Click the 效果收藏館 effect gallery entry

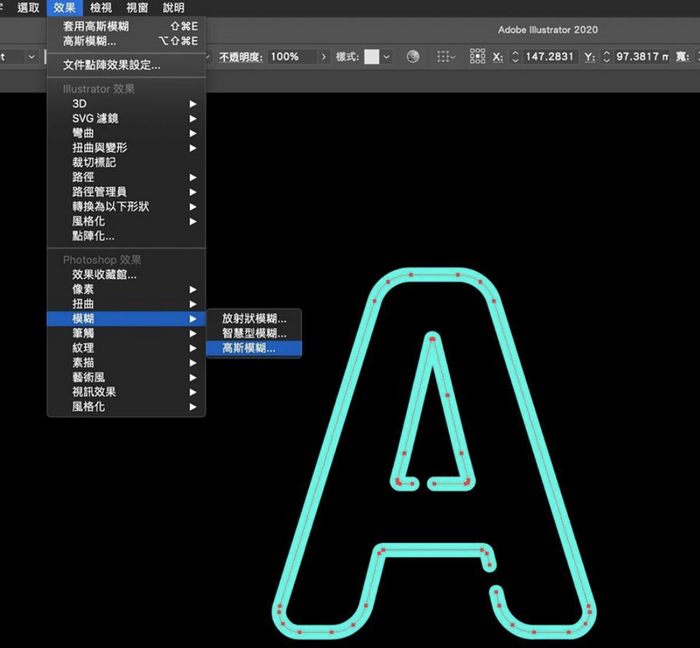pos(104,274)
